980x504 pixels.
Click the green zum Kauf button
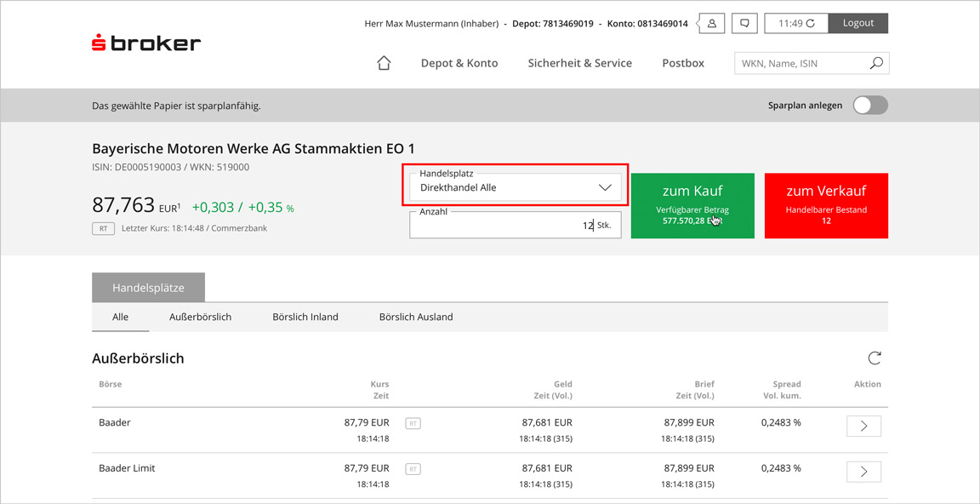[692, 206]
